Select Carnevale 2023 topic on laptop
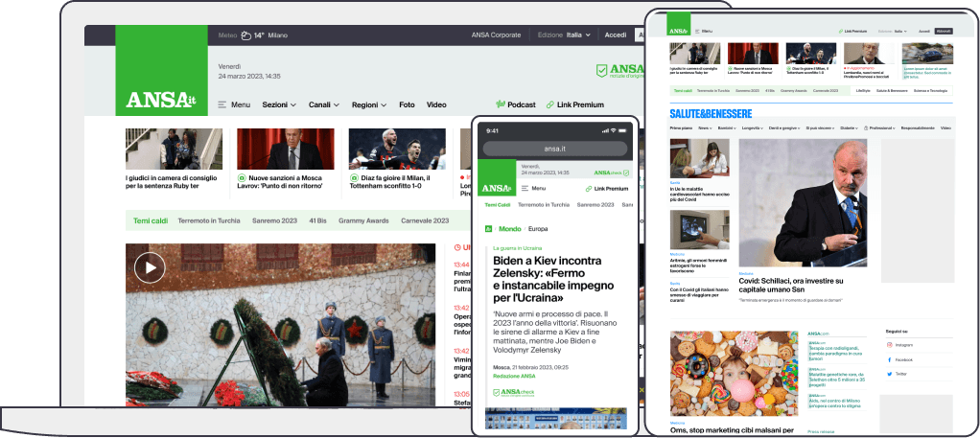Viewport: 980px width, 438px height. (x=425, y=220)
